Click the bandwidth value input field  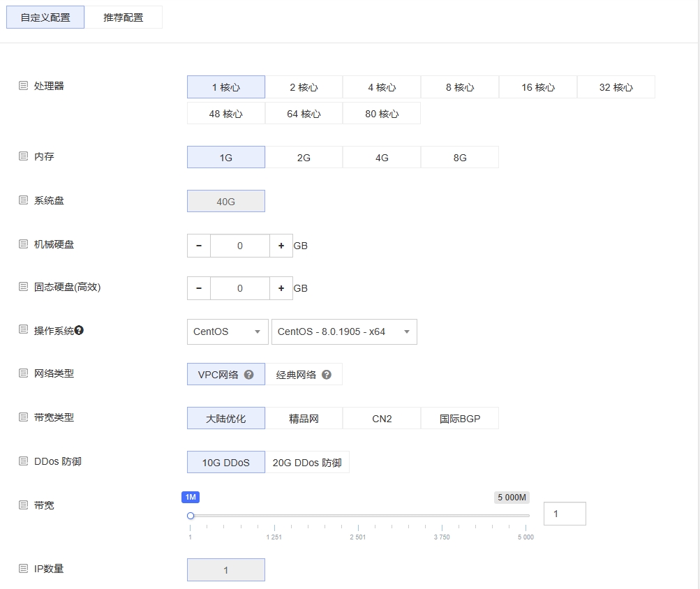565,514
